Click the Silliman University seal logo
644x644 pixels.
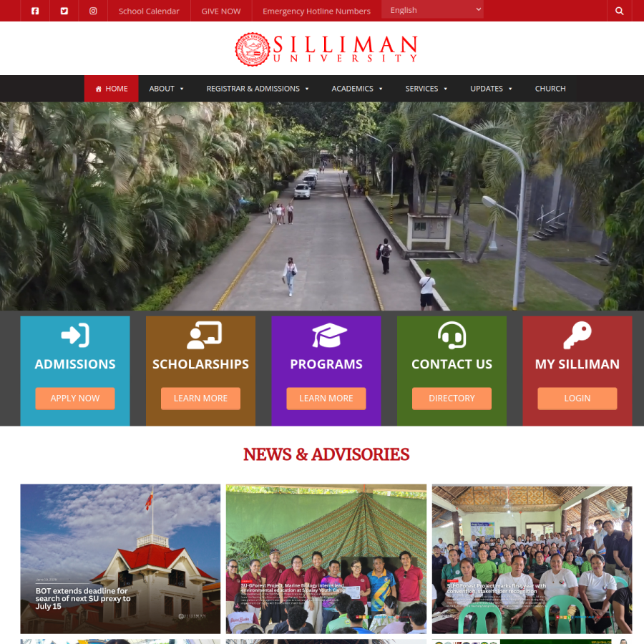click(253, 49)
